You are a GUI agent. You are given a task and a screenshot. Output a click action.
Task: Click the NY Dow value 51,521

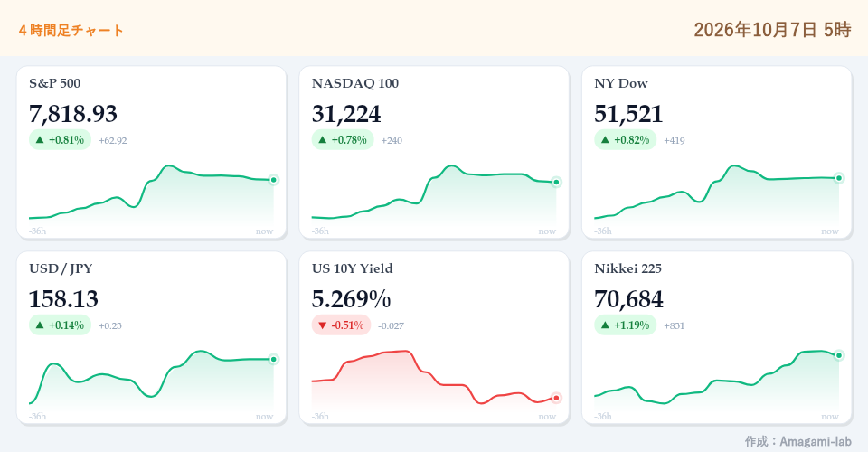(628, 114)
